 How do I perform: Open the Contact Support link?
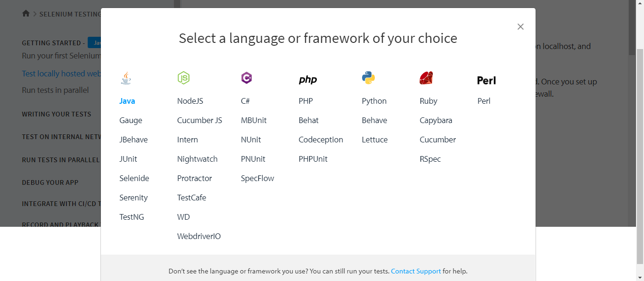(416, 271)
